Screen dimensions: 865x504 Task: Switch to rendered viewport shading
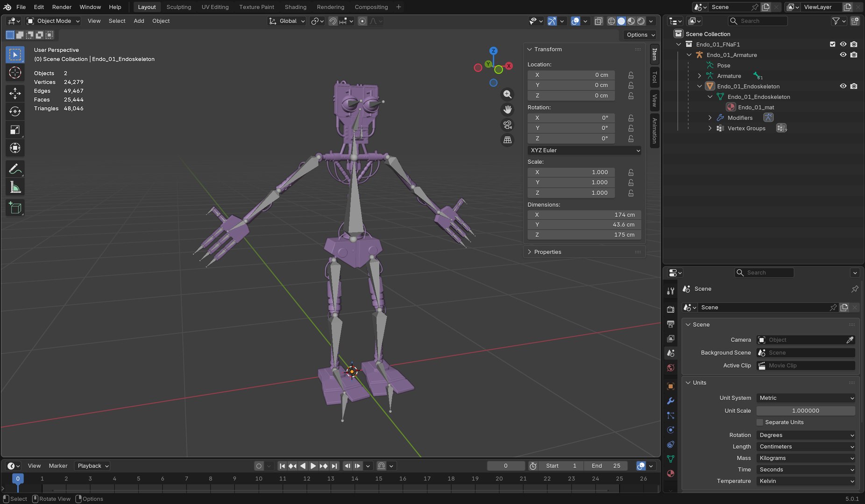pyautogui.click(x=641, y=21)
